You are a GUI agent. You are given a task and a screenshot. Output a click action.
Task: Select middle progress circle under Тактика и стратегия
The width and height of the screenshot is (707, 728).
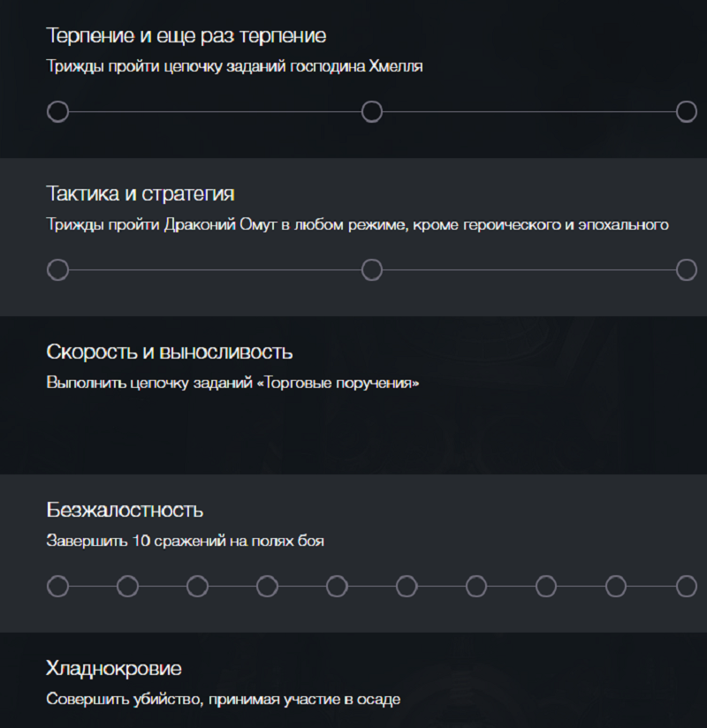(372, 269)
